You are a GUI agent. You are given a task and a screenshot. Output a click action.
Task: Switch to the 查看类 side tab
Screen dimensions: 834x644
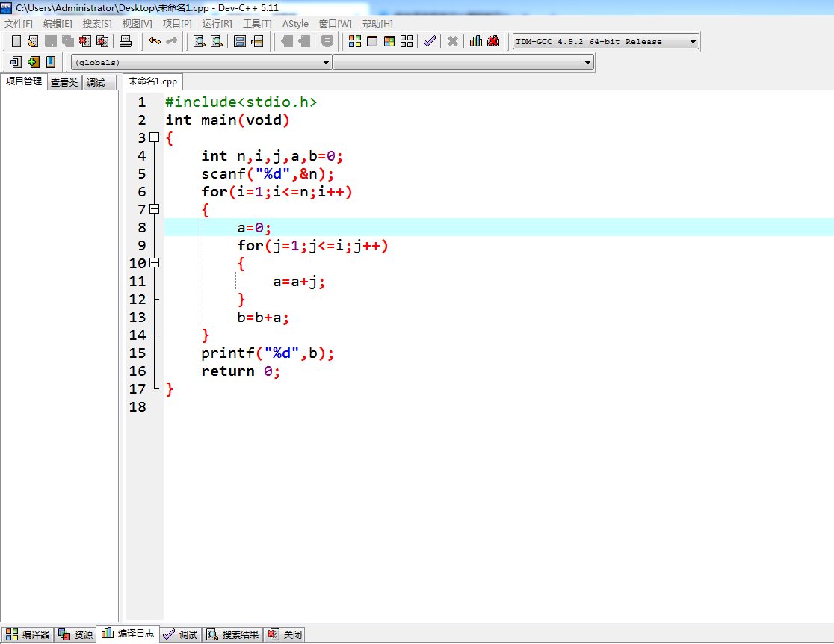(64, 82)
